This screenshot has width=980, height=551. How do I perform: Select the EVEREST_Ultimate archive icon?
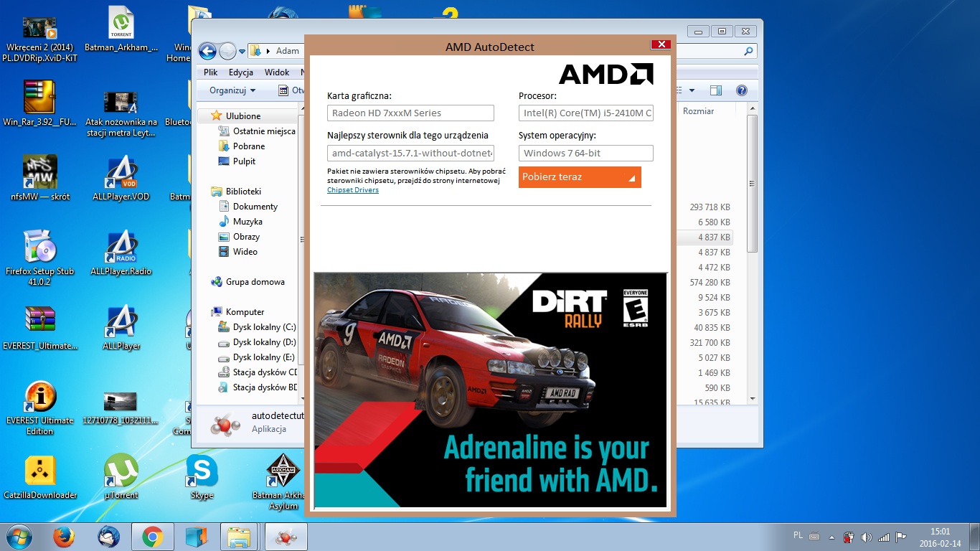pyautogui.click(x=39, y=321)
